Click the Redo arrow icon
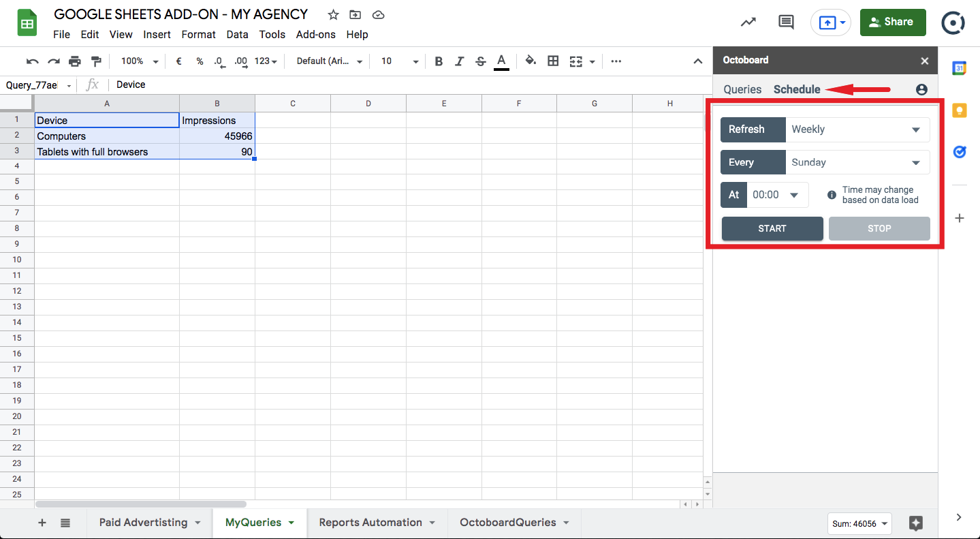 (53, 61)
